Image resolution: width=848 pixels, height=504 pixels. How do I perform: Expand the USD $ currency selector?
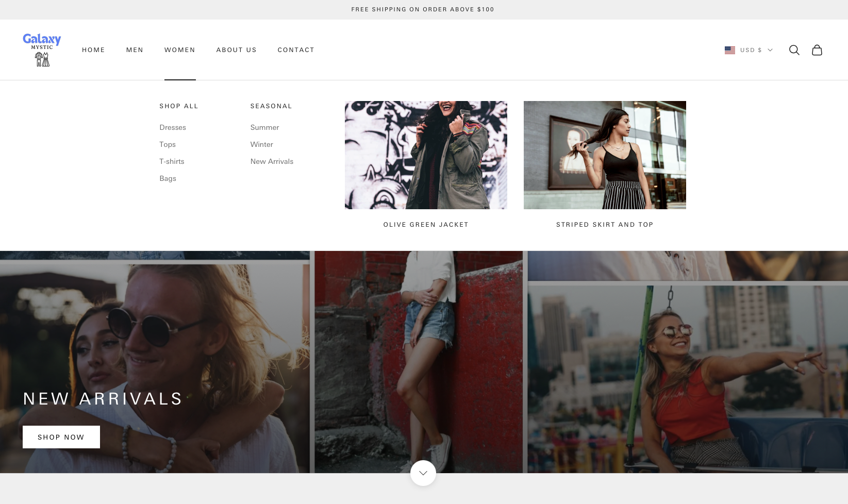point(756,50)
